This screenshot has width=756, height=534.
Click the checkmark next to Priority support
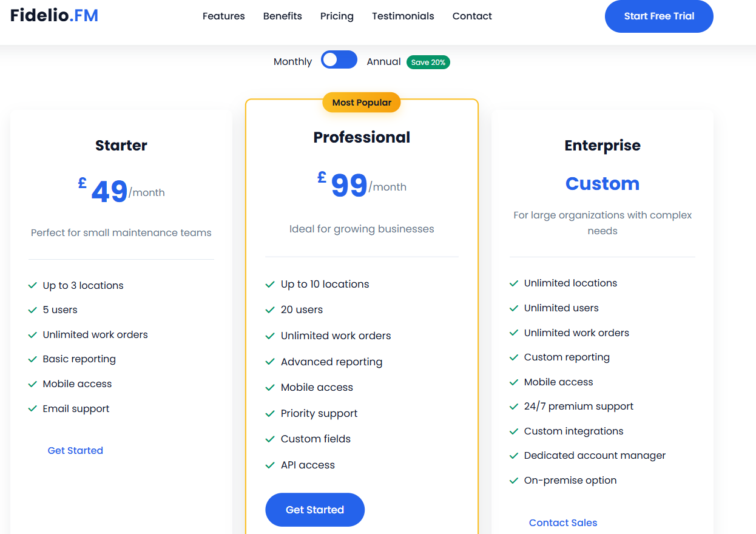[x=271, y=413]
